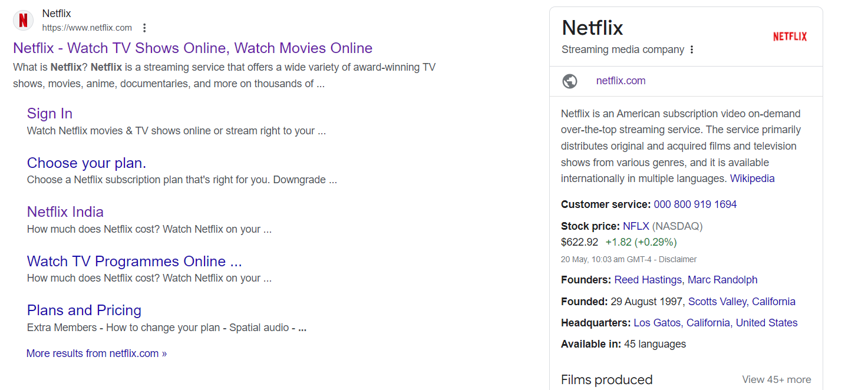This screenshot has height=390, width=868.
Task: Open the NFLX stock price link
Action: (x=636, y=226)
